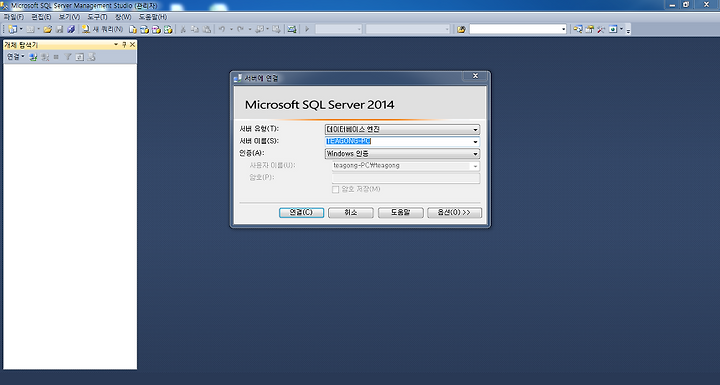Screen dimensions: 720x385
Task: Click the Activity Monitor toolbar icon
Action: coord(292,29)
